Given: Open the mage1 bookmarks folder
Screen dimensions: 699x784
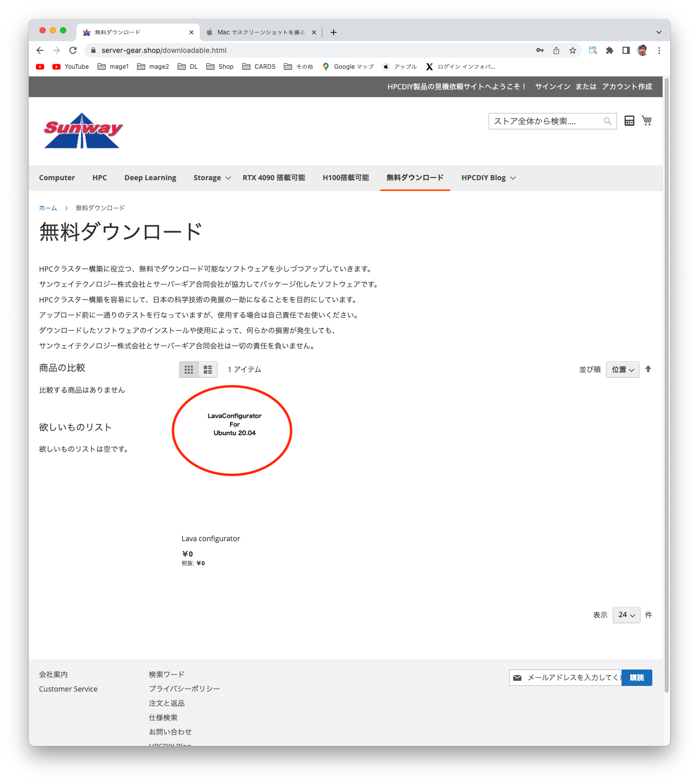Looking at the screenshot, I should 113,67.
